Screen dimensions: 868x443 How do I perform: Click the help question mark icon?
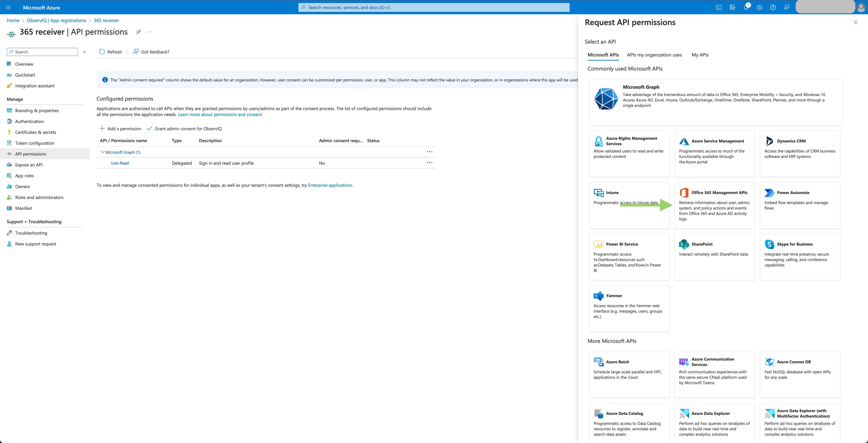[773, 7]
